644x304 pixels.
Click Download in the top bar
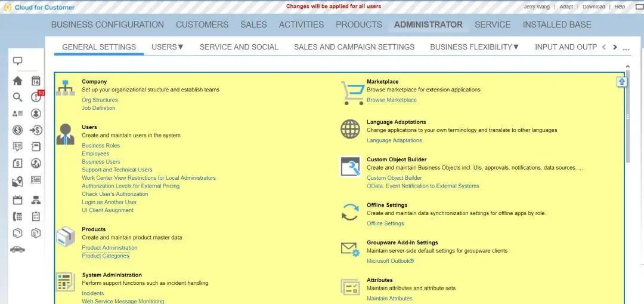[593, 7]
